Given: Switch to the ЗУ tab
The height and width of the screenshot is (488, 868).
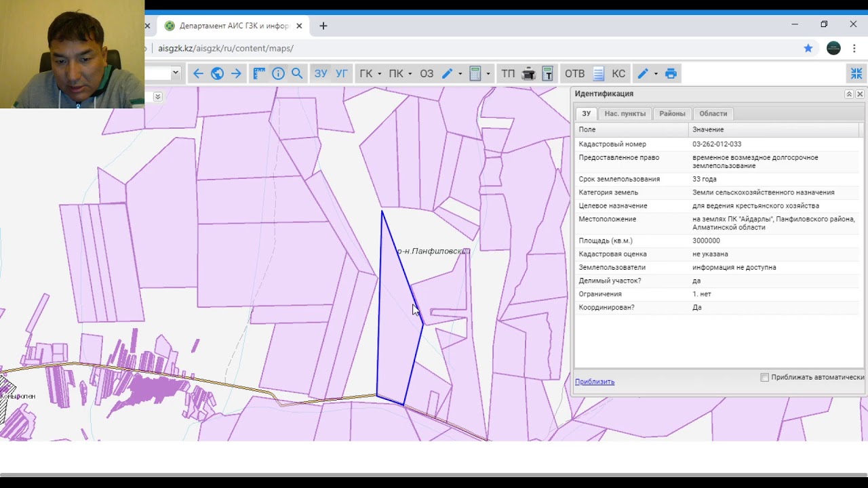Looking at the screenshot, I should tap(586, 114).
